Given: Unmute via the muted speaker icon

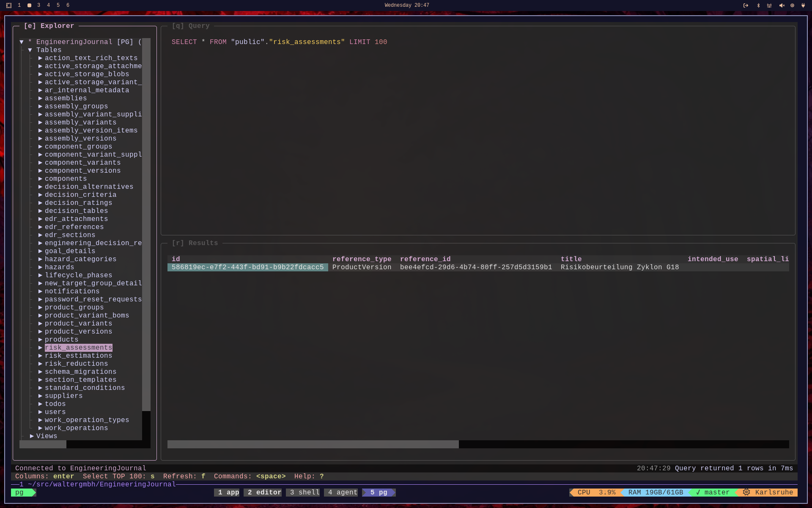Looking at the screenshot, I should click(x=782, y=6).
